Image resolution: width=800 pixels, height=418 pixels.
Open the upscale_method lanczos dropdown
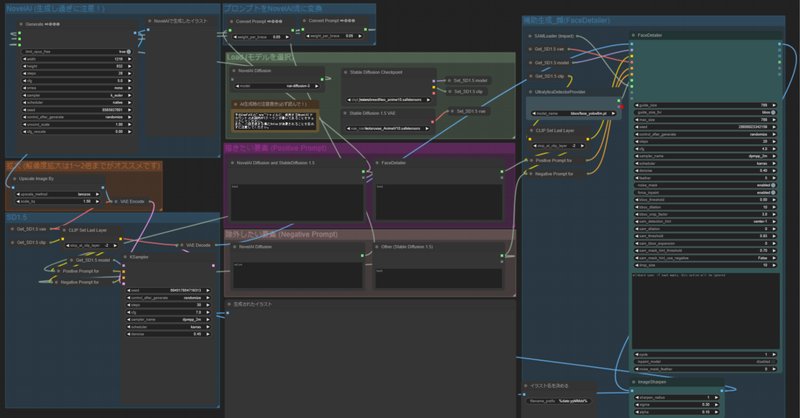pos(58,194)
